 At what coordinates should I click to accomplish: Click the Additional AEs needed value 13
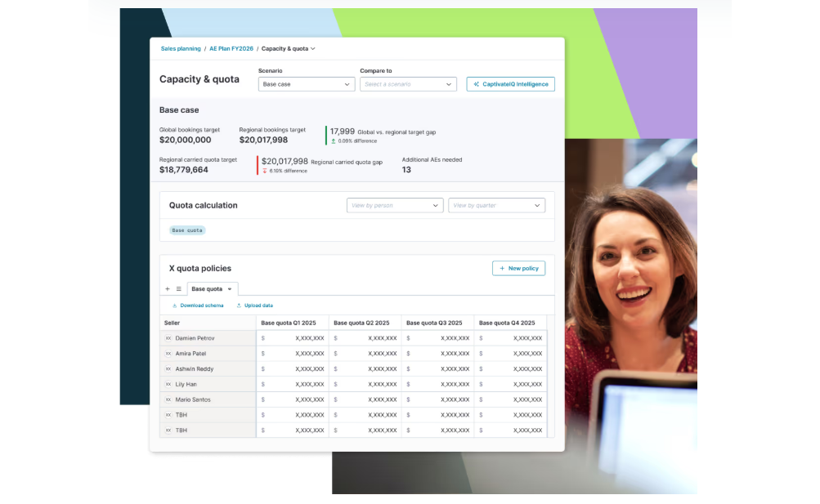click(406, 170)
